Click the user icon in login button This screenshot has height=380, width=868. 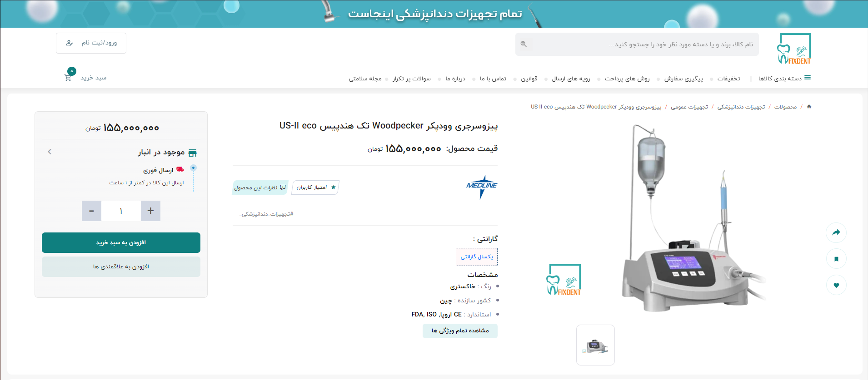coord(70,43)
